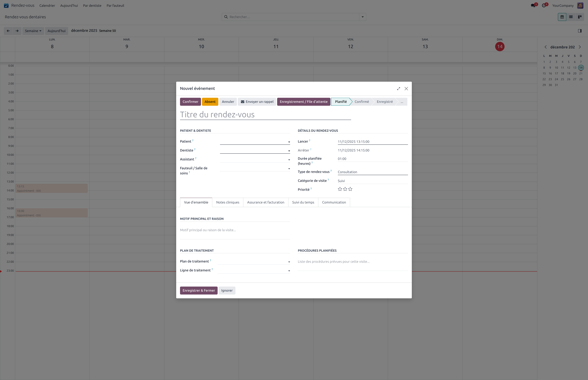Go to next week arrow
Viewport: 588px width, 380px height.
click(17, 31)
